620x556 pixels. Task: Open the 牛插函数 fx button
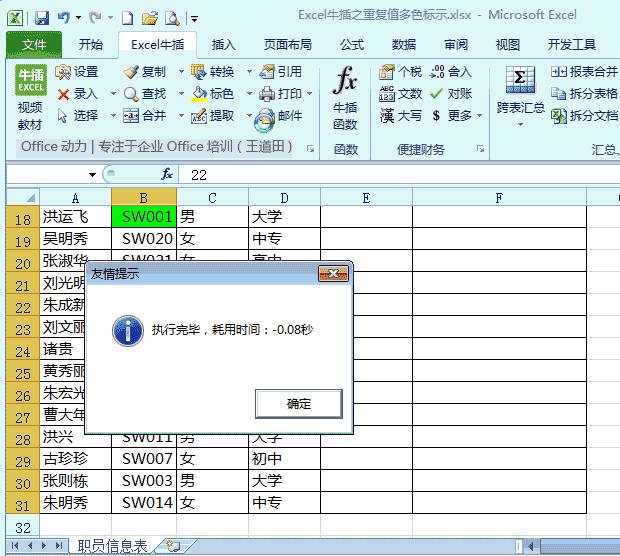pyautogui.click(x=345, y=97)
